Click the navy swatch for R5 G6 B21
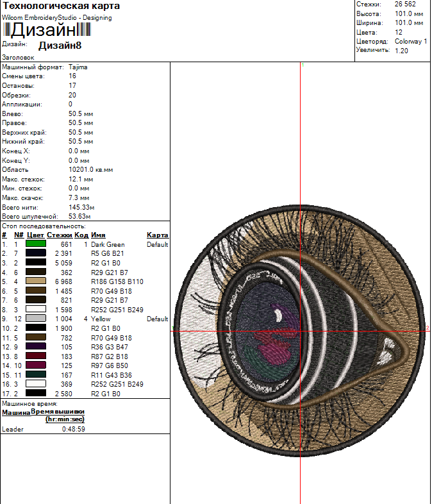 click(x=36, y=253)
